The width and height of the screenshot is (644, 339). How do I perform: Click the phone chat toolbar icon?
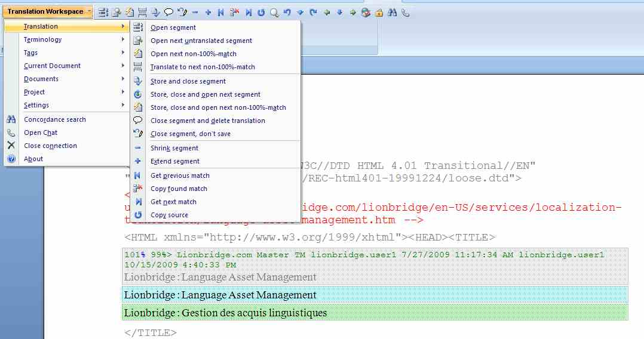coord(406,13)
